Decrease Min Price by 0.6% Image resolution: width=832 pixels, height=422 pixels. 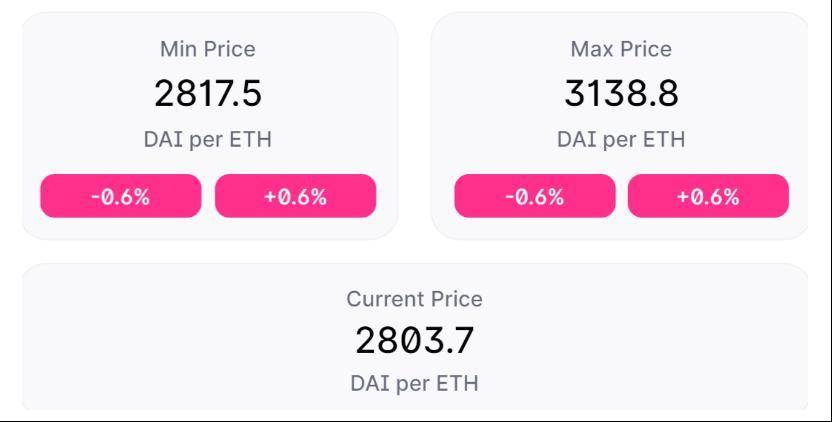pyautogui.click(x=120, y=196)
